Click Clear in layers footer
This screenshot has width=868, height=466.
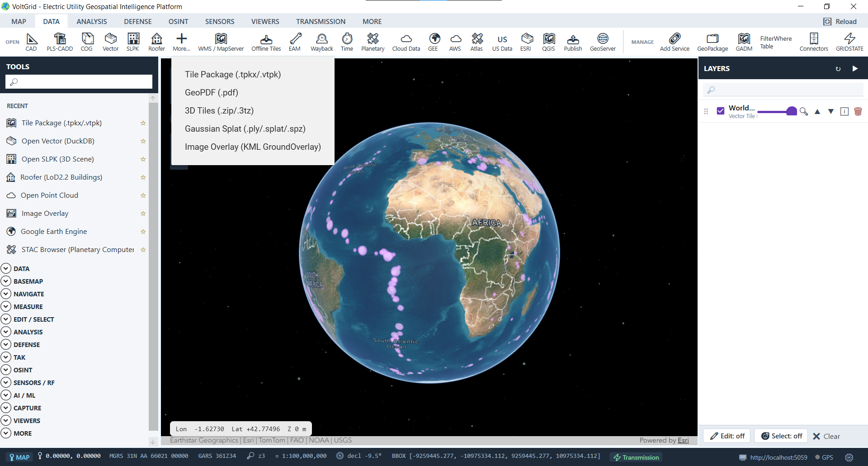click(826, 436)
